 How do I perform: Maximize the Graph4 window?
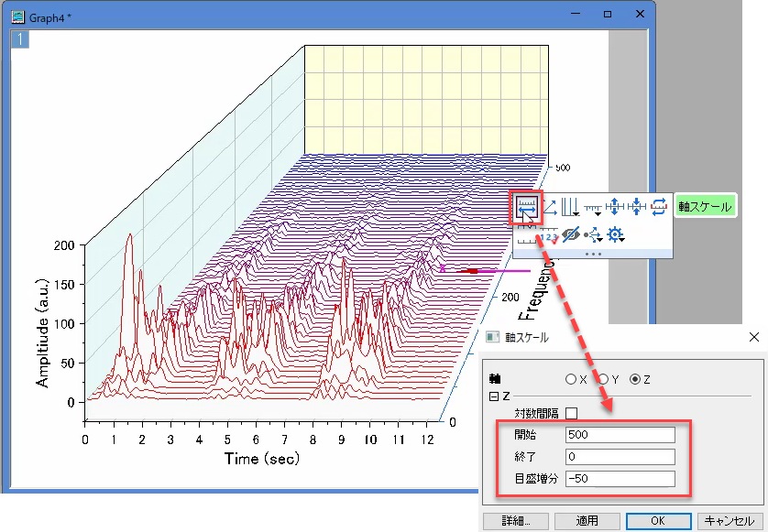click(608, 15)
